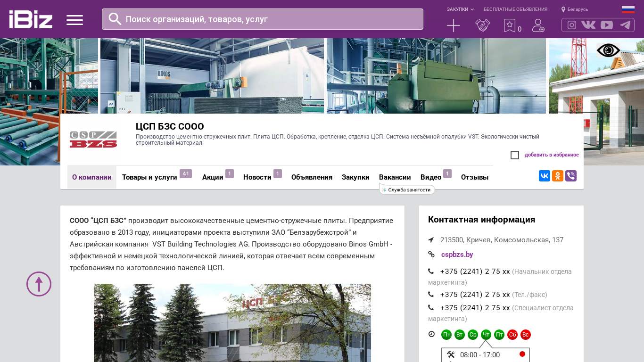
Task: Select Friday (Пт) schedule day
Action: (499, 335)
